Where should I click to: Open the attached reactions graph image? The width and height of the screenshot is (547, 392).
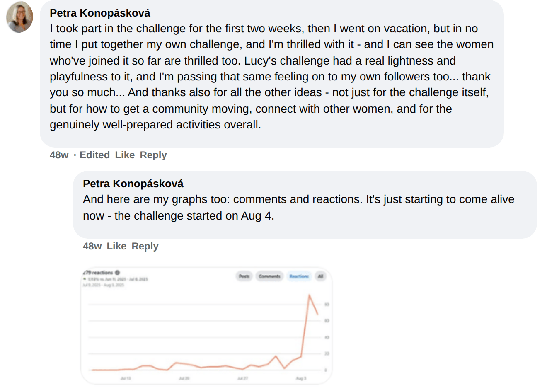[206, 326]
